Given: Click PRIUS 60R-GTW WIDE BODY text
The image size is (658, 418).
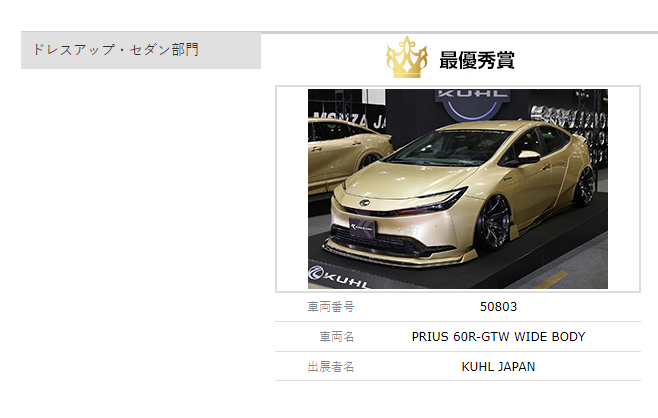Looking at the screenshot, I should pos(498,337).
